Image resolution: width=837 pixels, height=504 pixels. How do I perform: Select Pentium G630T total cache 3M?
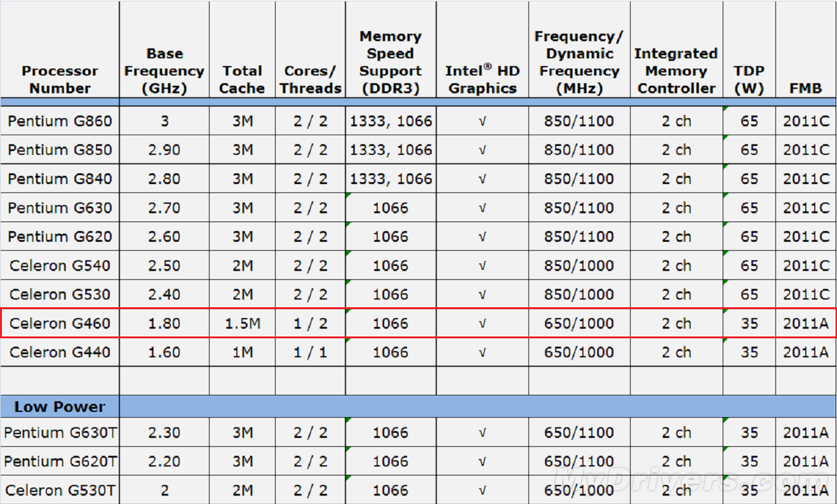(x=242, y=432)
